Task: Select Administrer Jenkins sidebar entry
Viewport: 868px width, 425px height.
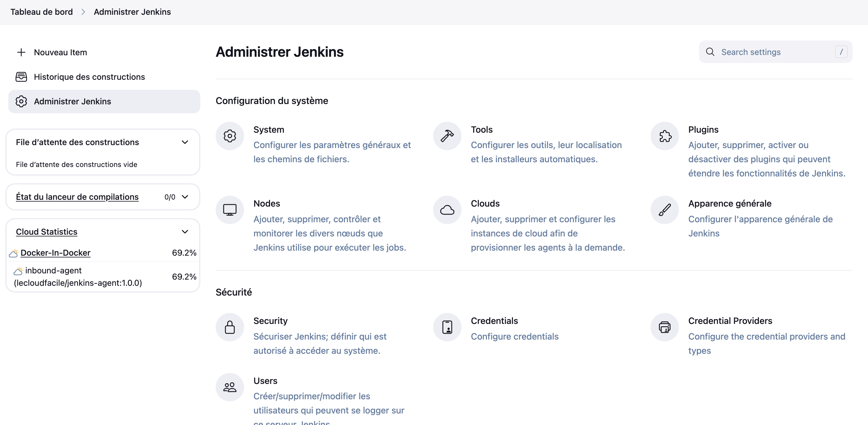Action: click(72, 101)
